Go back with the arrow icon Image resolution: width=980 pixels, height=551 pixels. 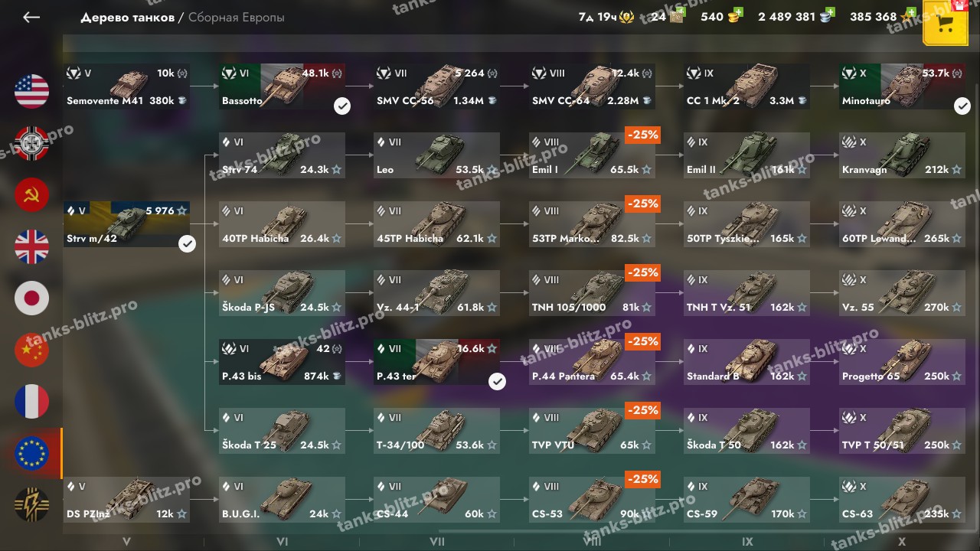tap(31, 17)
